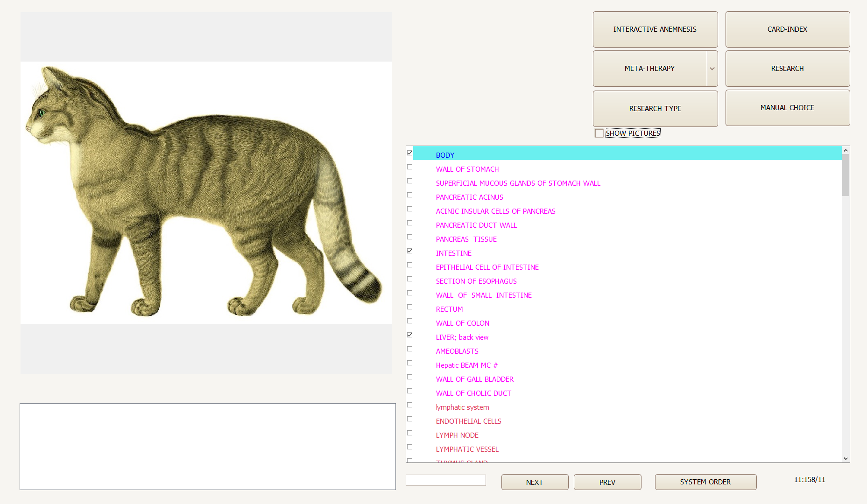Click the organ list scrollbar up arrow
867x504 pixels.
(x=846, y=150)
